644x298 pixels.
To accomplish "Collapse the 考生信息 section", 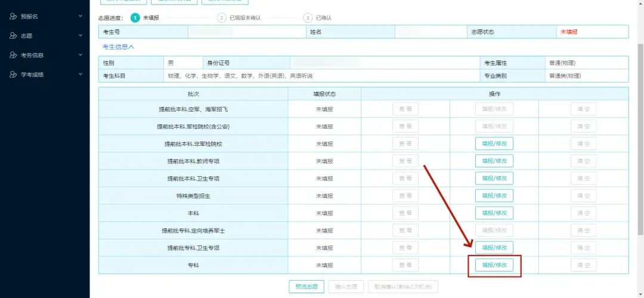I will coord(118,47).
